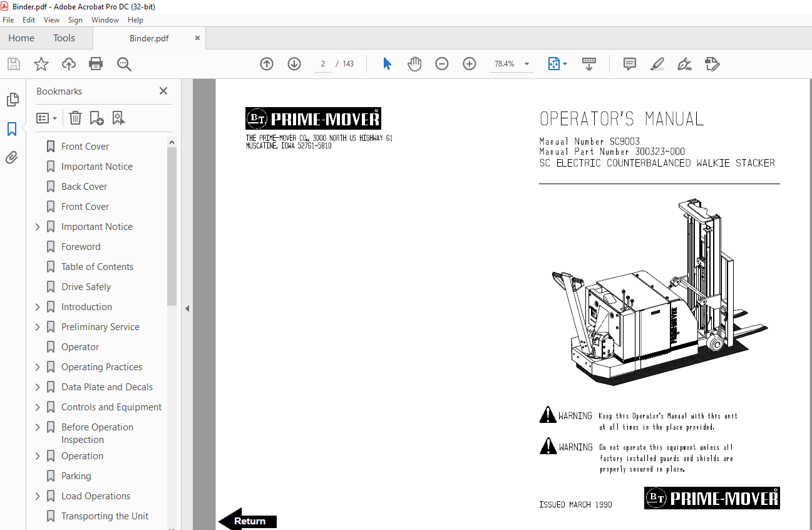812x530 pixels.
Task: Open the fit page options dropdown arrow
Action: tap(565, 64)
